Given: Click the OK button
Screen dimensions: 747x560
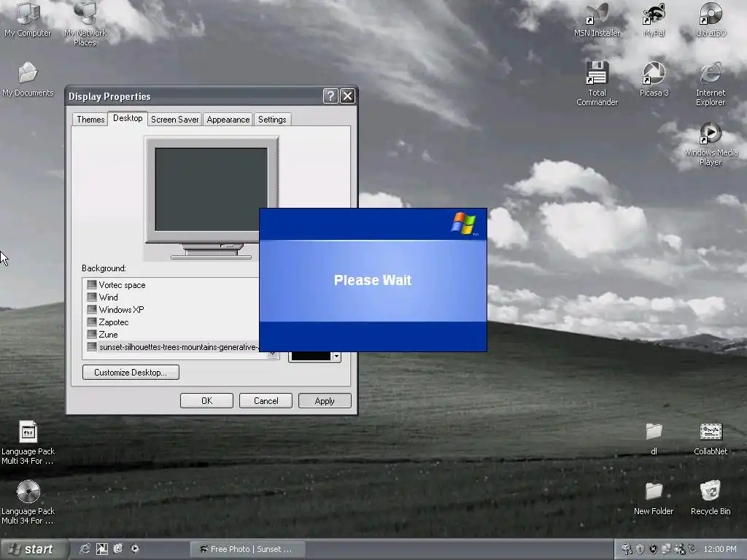Looking at the screenshot, I should pos(206,400).
